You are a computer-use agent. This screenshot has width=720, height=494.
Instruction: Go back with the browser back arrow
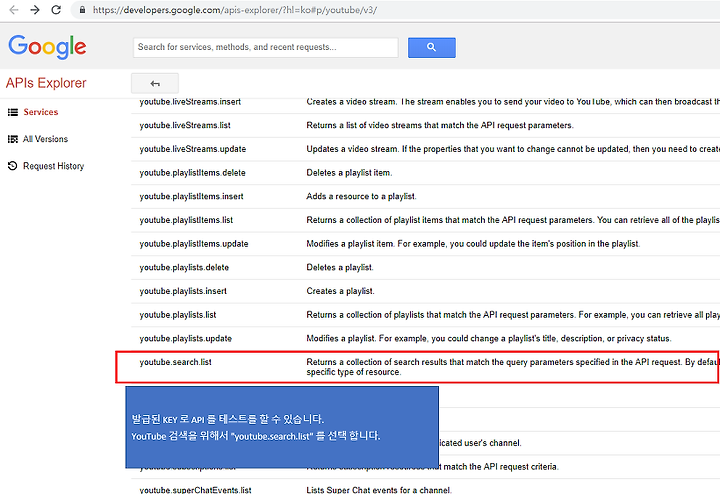click(14, 10)
